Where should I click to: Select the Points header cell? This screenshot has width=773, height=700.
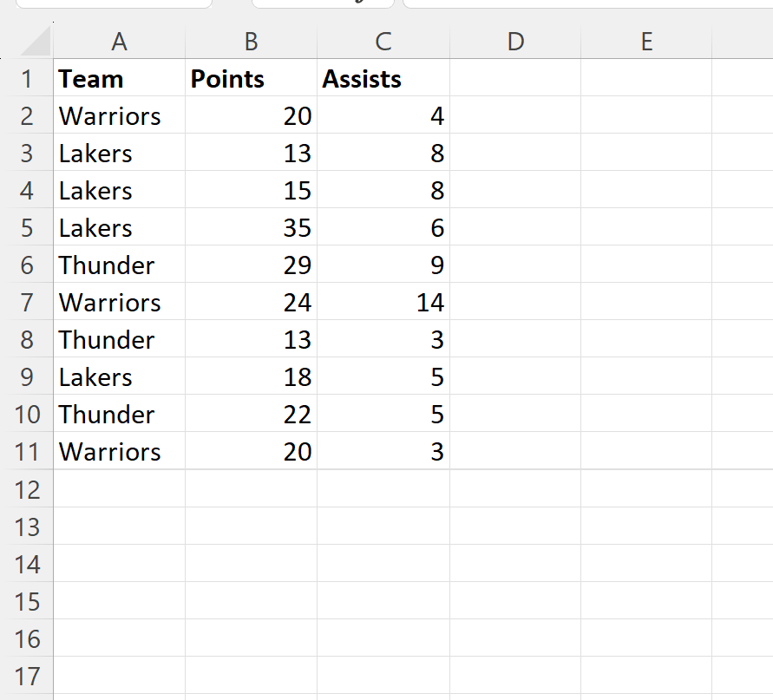(251, 79)
